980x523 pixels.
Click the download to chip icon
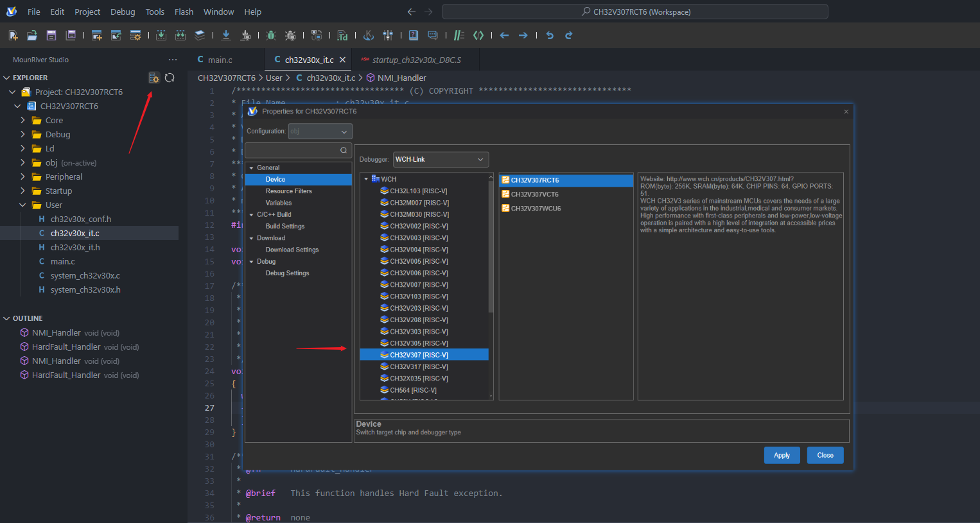pos(226,35)
